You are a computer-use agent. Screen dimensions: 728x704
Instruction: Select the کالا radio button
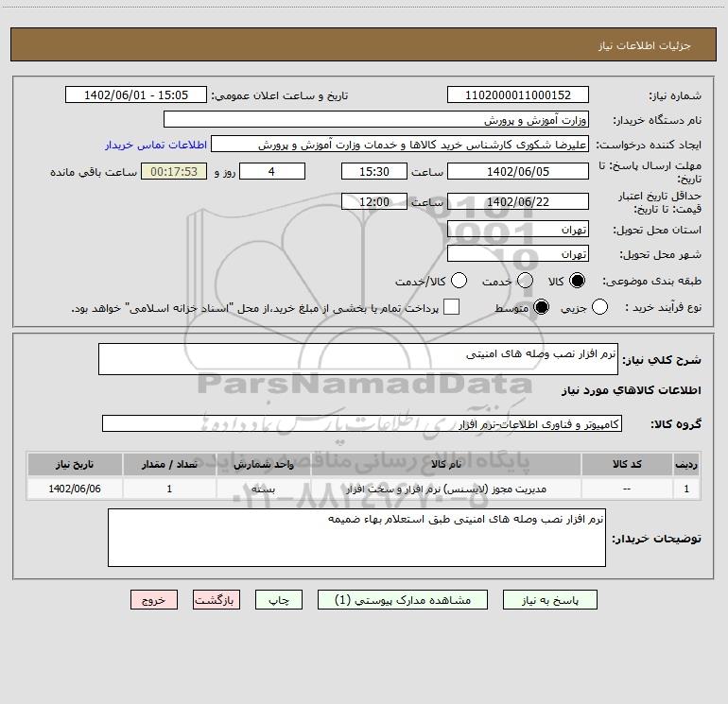tap(577, 281)
